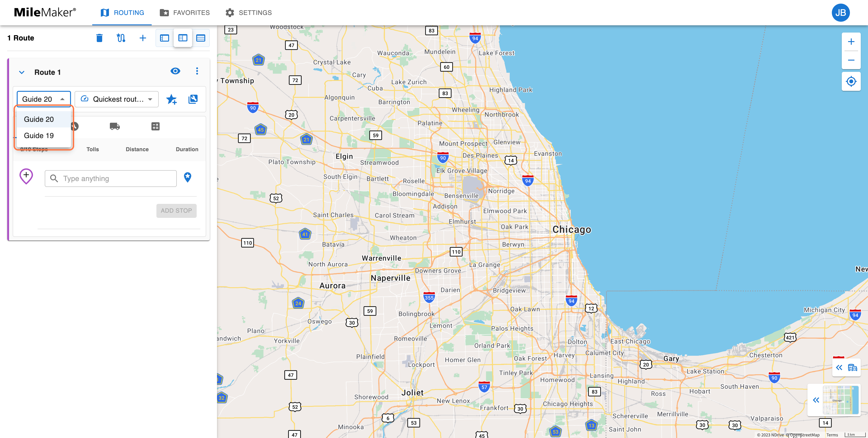Screen dimensions: 868x438
Task: Select Guide 20 from dropdown list
Action: tap(44, 119)
